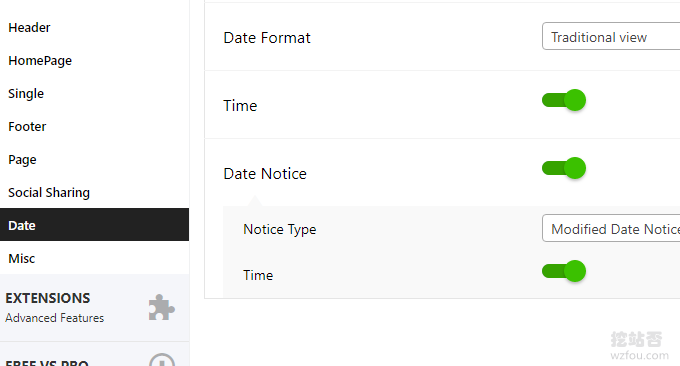The height and width of the screenshot is (366, 680).
Task: Click the Advanced Features subtitle text
Action: 55,318
